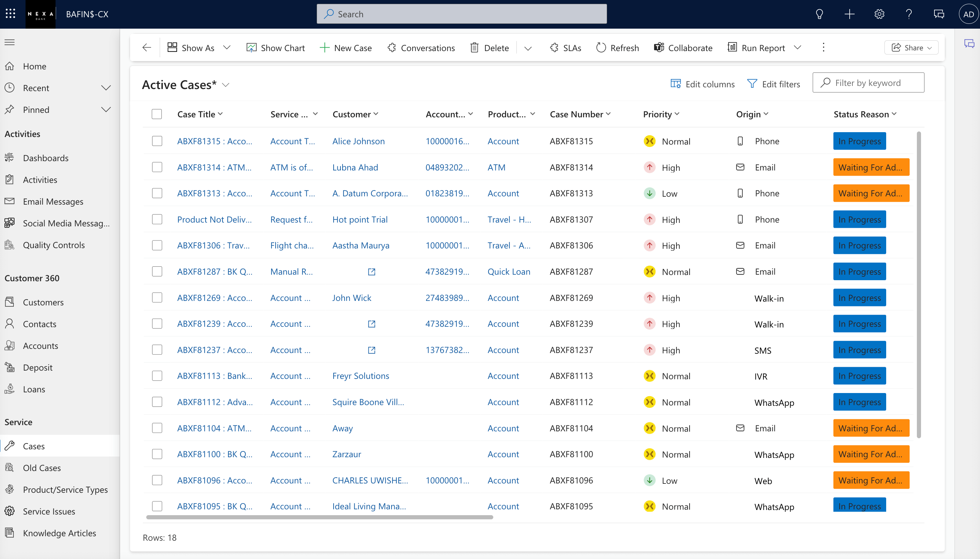
Task: Open case ABXF81315 : Acco... title link
Action: tap(215, 141)
